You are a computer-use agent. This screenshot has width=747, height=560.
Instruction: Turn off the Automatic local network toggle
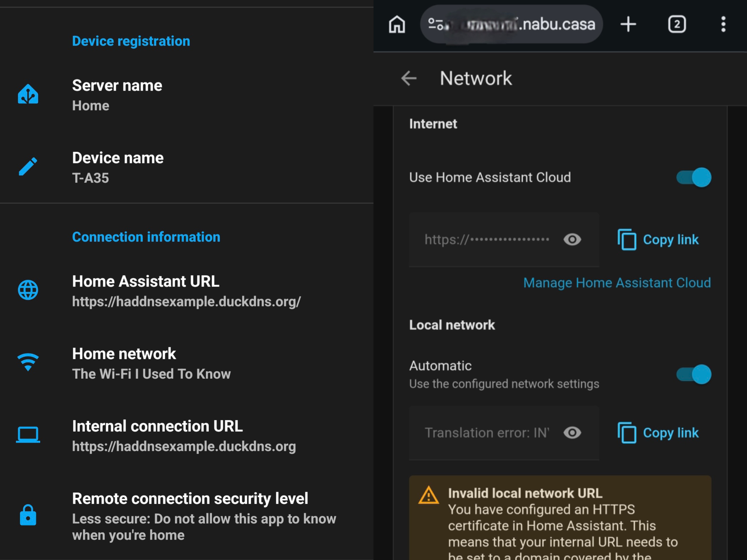click(694, 374)
